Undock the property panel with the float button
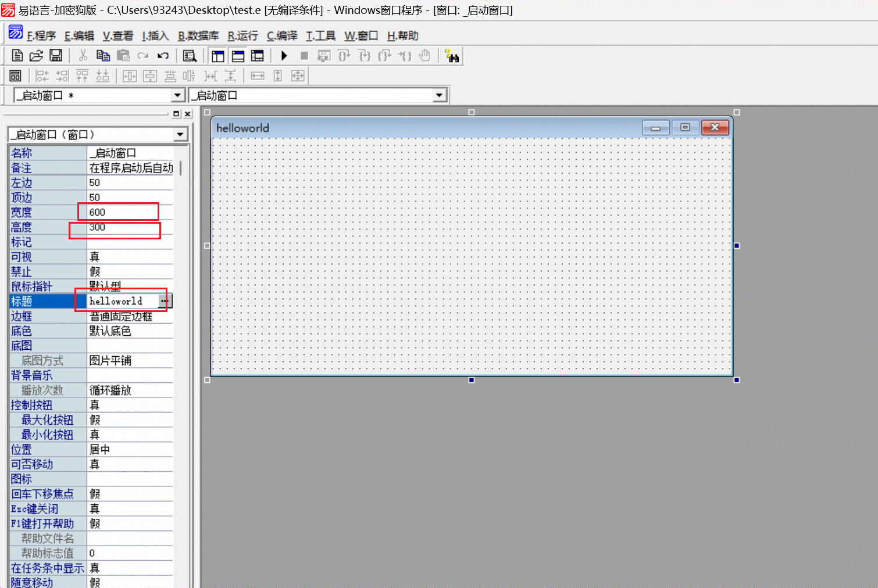This screenshot has width=878, height=588. point(176,114)
